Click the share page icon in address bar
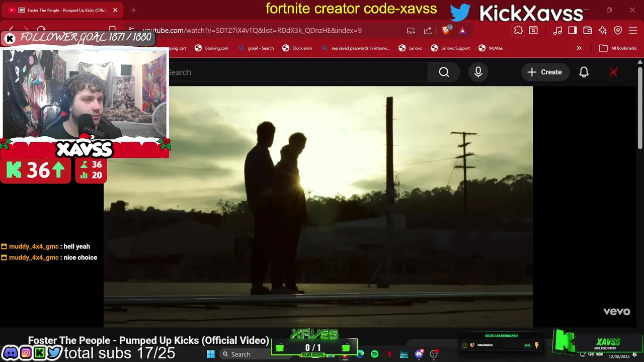 tap(428, 30)
